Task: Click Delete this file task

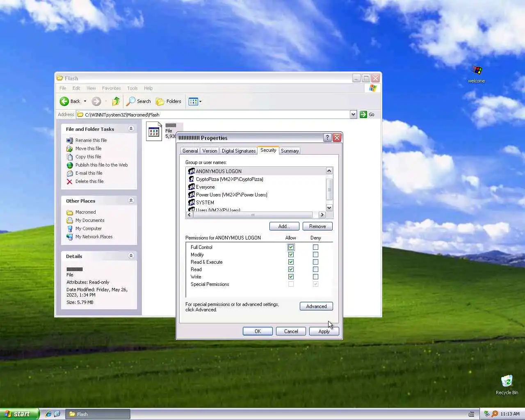Action: pos(89,181)
